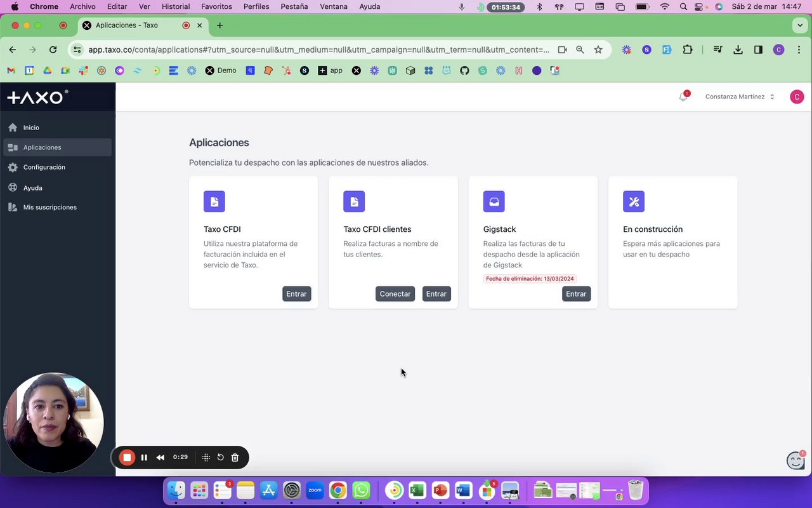
Task: Toggle the Chrome side panel
Action: 758,50
